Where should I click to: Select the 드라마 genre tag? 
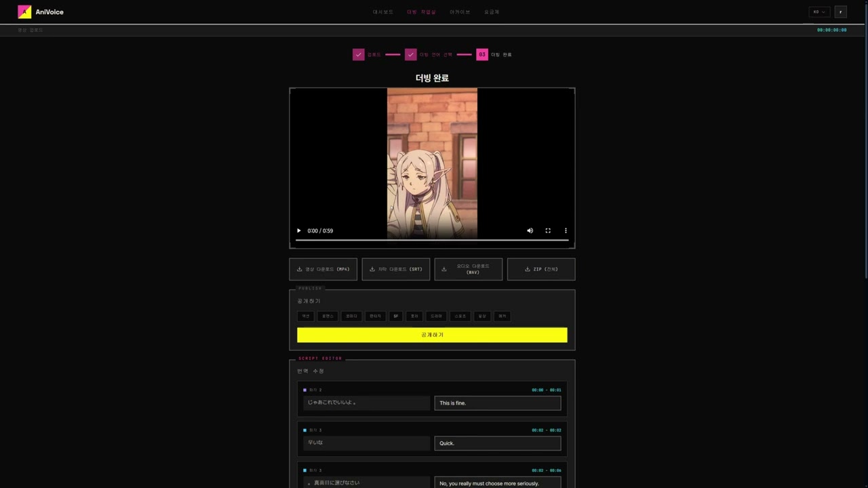click(x=436, y=316)
